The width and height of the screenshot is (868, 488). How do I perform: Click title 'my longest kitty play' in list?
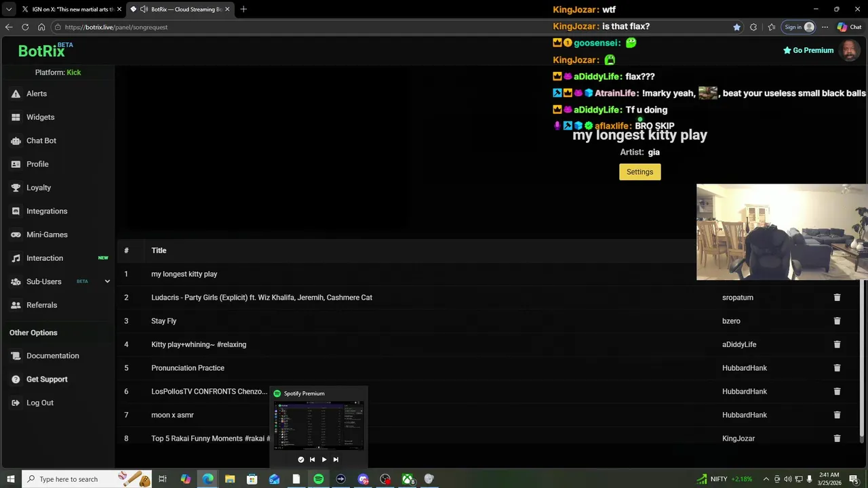184,274
